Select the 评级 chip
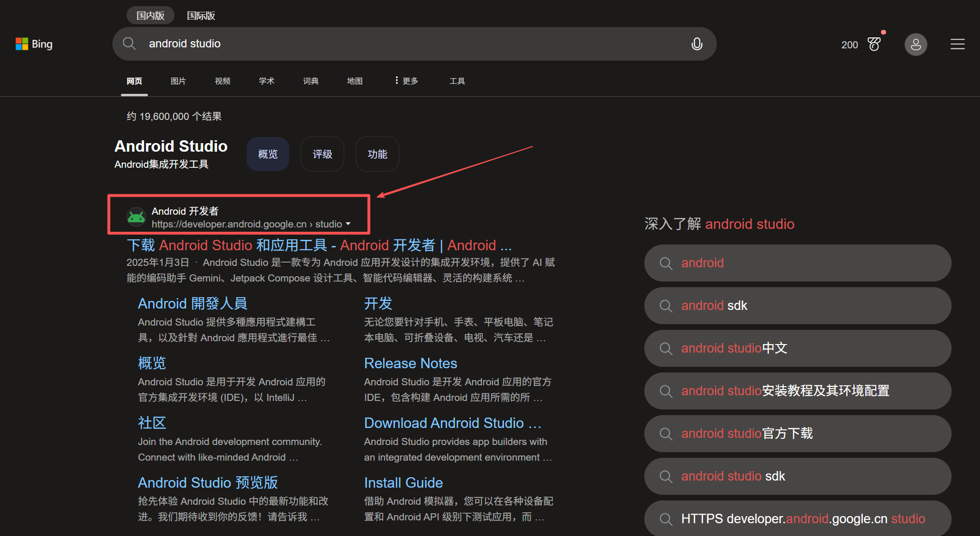The height and width of the screenshot is (536, 980). point(322,154)
